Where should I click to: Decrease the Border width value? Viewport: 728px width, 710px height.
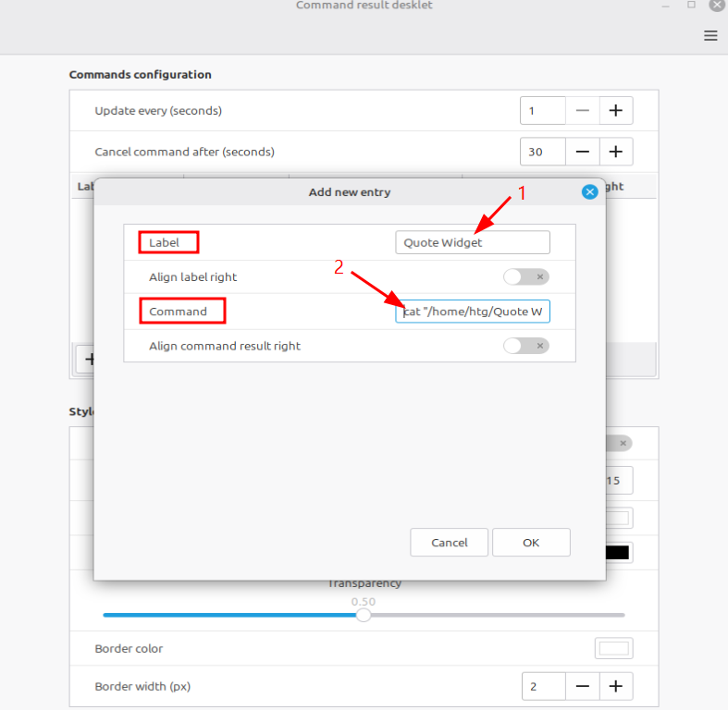coord(582,686)
